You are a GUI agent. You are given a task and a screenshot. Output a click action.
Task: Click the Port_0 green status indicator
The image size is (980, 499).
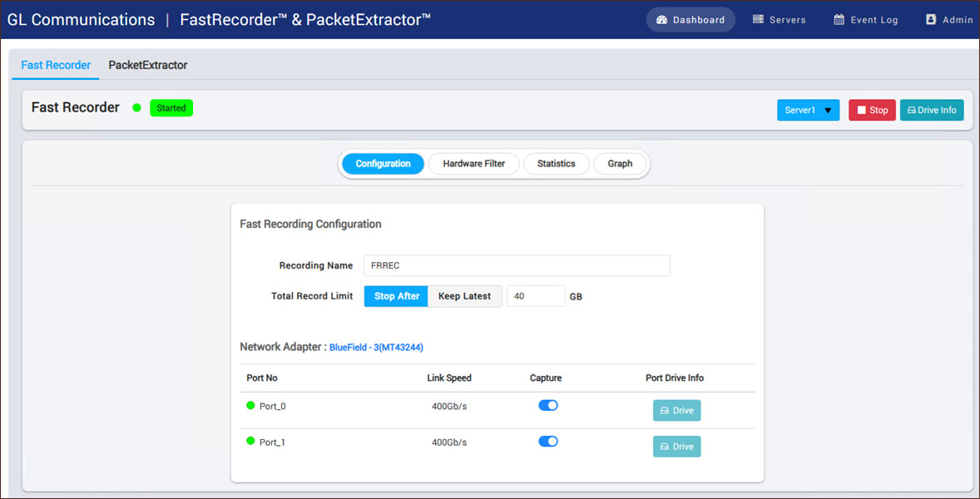pos(251,405)
